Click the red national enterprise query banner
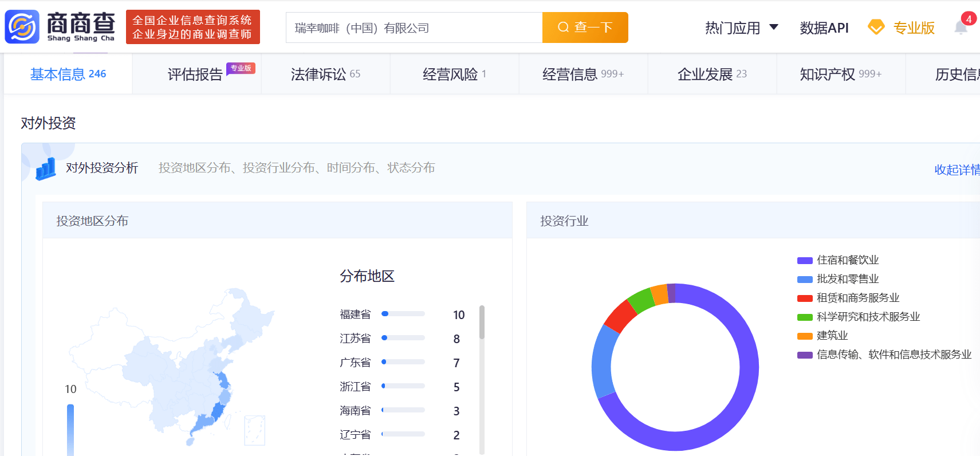 pos(192,27)
